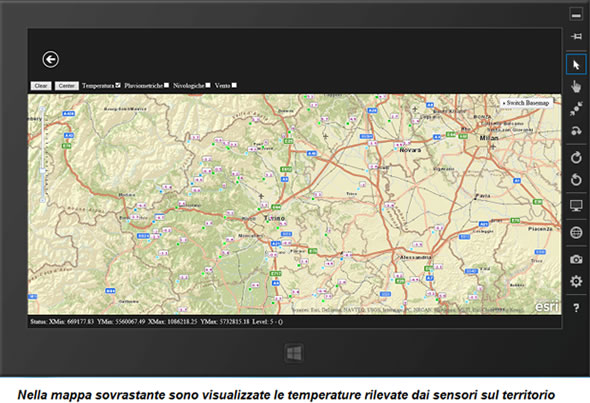Click the Piacenza city label on map
590x403 pixels.
(540, 229)
